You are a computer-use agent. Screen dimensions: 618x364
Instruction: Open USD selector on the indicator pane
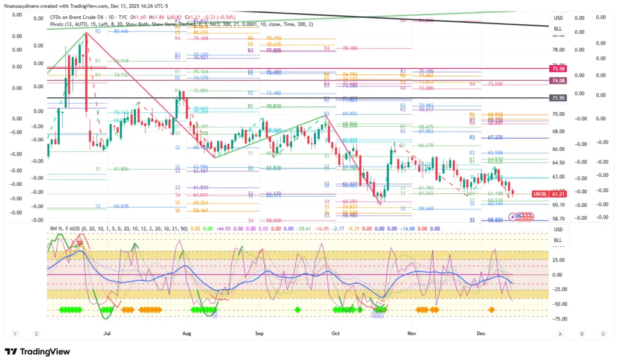[x=558, y=229]
